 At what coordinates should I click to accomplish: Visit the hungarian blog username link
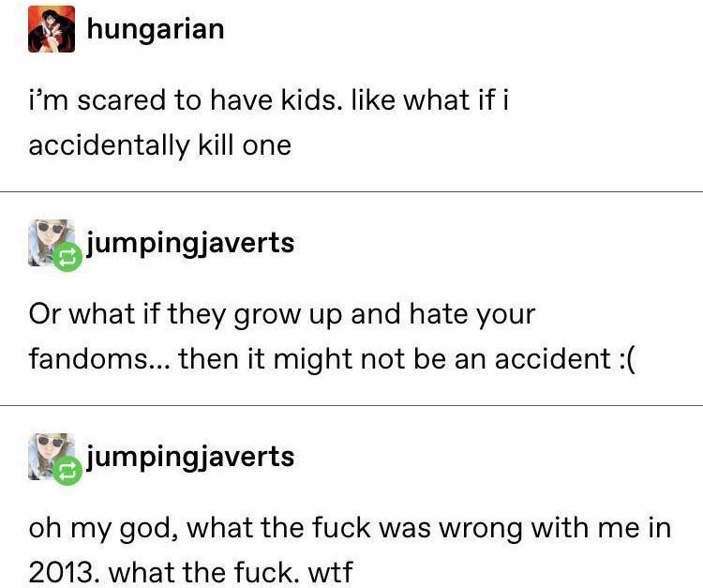[x=156, y=30]
